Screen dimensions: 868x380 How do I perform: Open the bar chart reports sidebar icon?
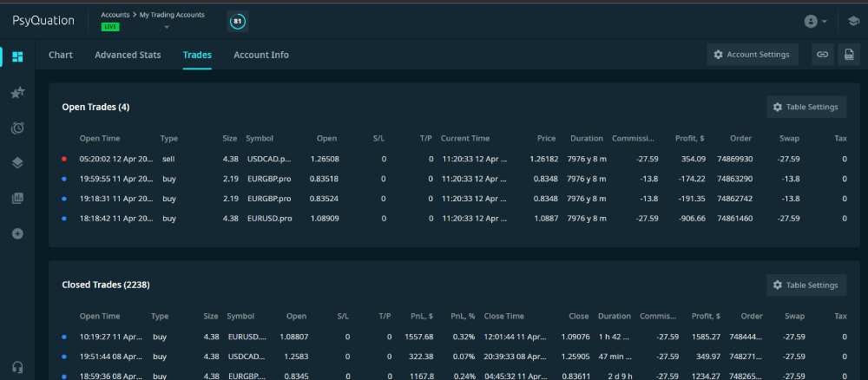point(17,198)
